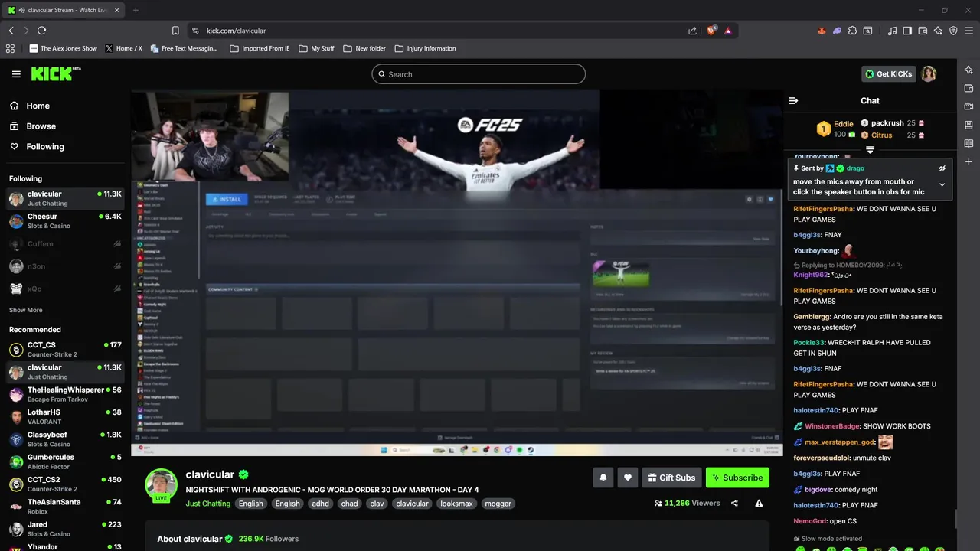The height and width of the screenshot is (551, 980).
Task: Open Jared Slots & Casino channel
Action: coord(65,529)
